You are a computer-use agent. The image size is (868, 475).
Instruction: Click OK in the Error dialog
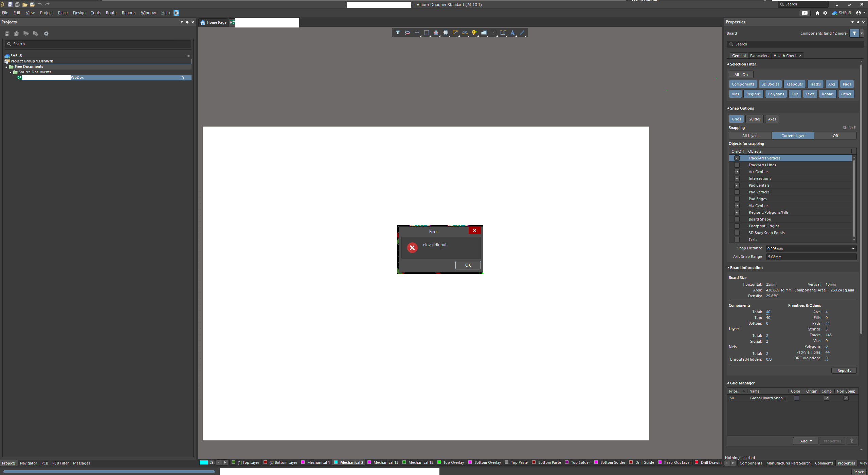468,265
